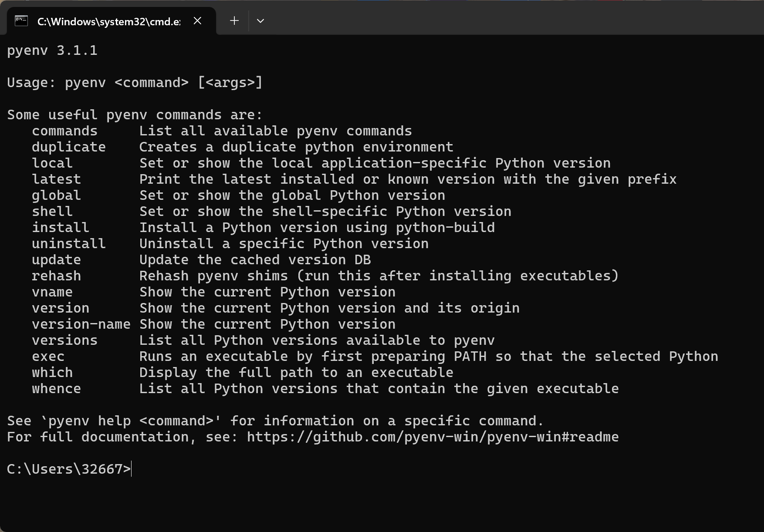This screenshot has height=532, width=764.
Task: Click 'Set or show the local application-specific' description
Action: pos(375,163)
